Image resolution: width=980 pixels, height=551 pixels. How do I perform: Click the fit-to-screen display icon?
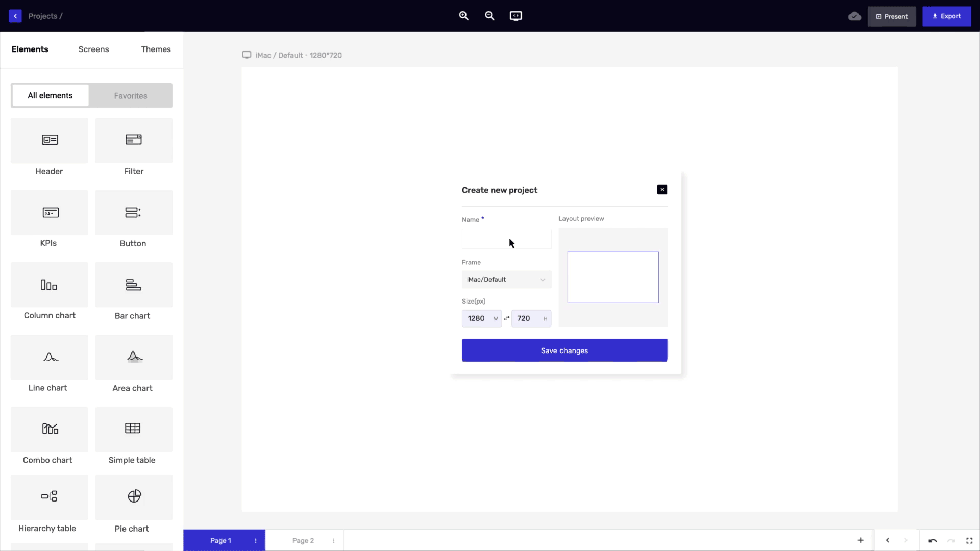pyautogui.click(x=516, y=16)
